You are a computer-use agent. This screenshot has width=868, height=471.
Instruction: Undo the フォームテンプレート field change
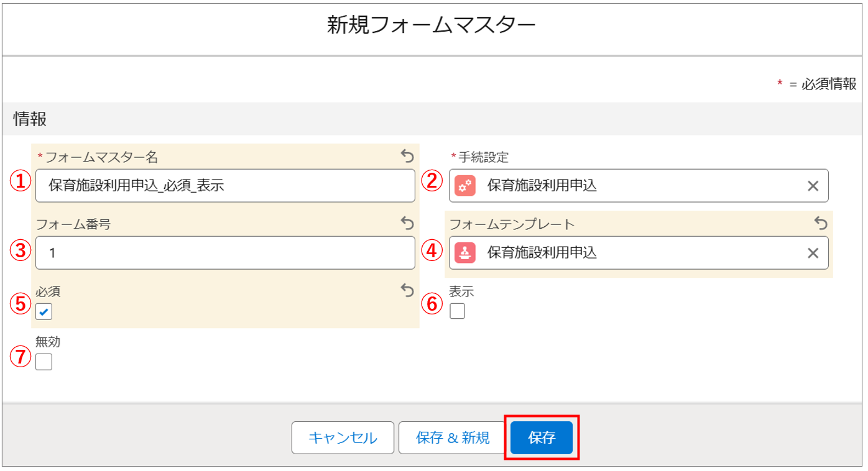[x=821, y=222]
